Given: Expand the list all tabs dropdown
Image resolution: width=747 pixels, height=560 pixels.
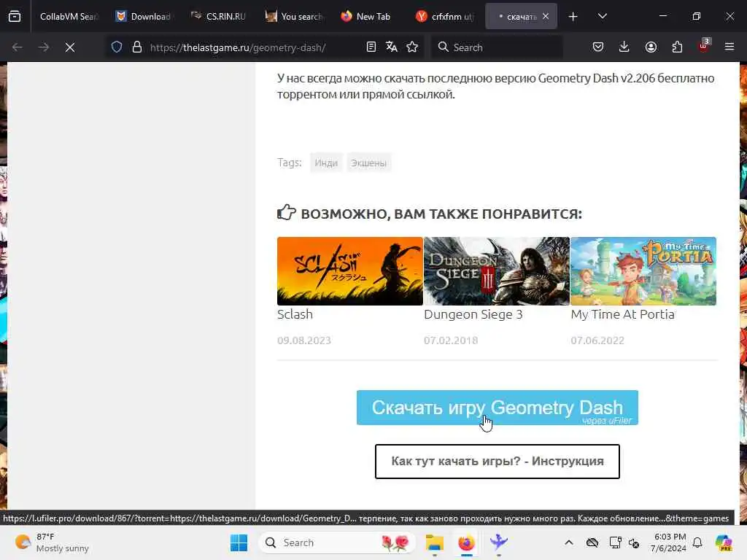Looking at the screenshot, I should click(602, 16).
